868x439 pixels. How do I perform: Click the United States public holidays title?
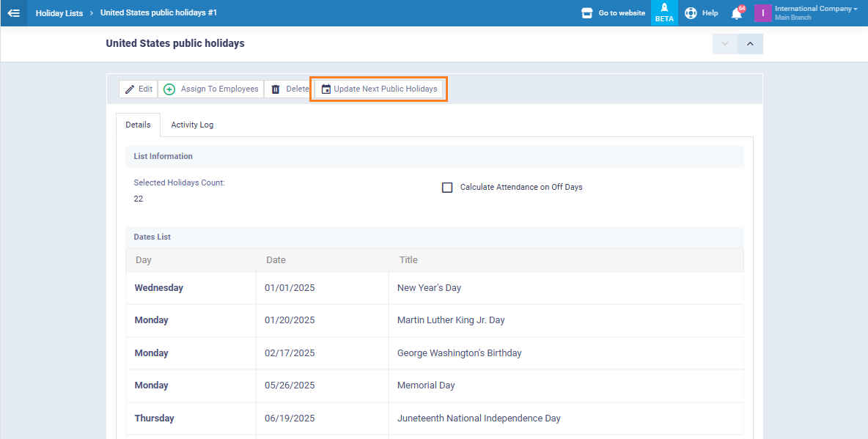pos(175,43)
